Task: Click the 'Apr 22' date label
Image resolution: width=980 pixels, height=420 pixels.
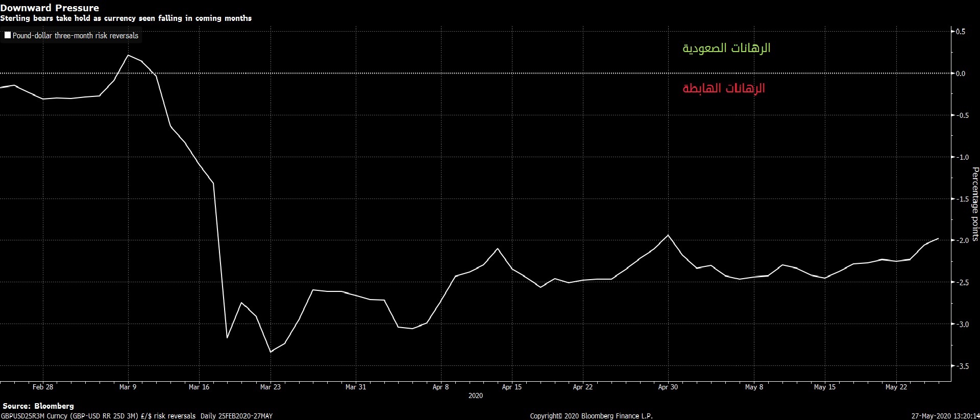Action: click(x=583, y=387)
